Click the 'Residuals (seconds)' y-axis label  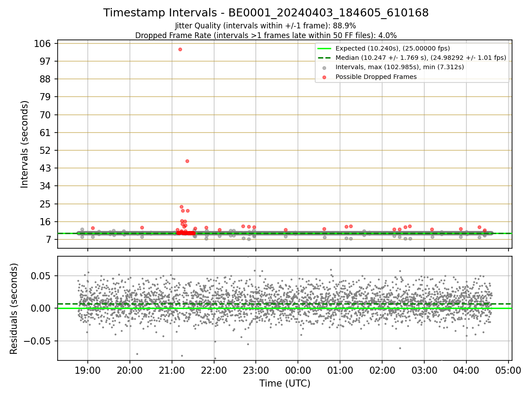(x=14, y=309)
